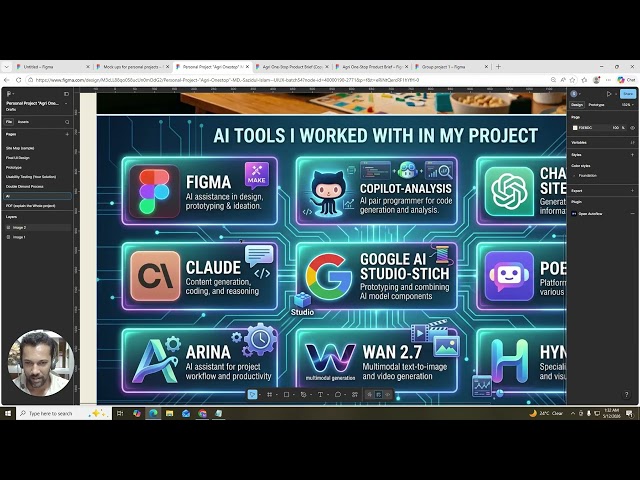Open the Final UI Design page

pos(18,158)
